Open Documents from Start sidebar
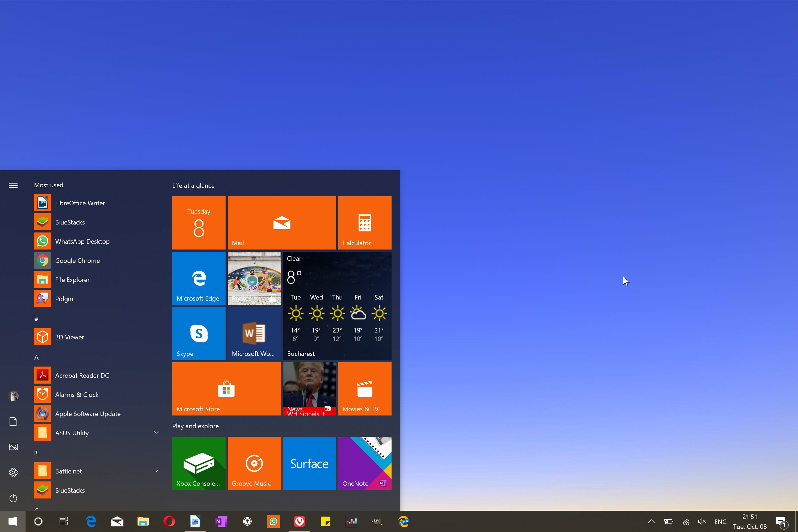Viewport: 798px width, 532px height. tap(13, 421)
